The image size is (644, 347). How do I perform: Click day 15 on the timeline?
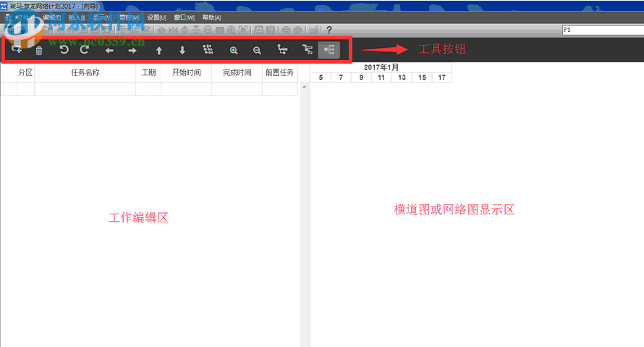click(422, 78)
